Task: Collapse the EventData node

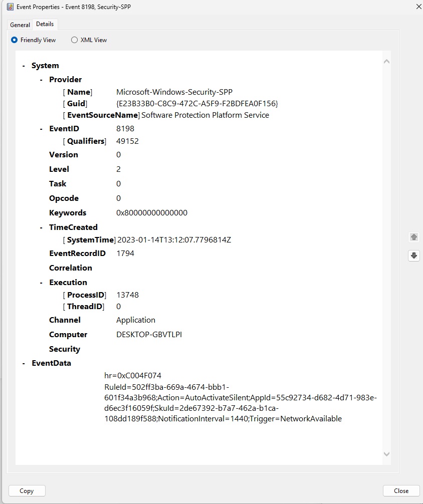Action: point(24,363)
